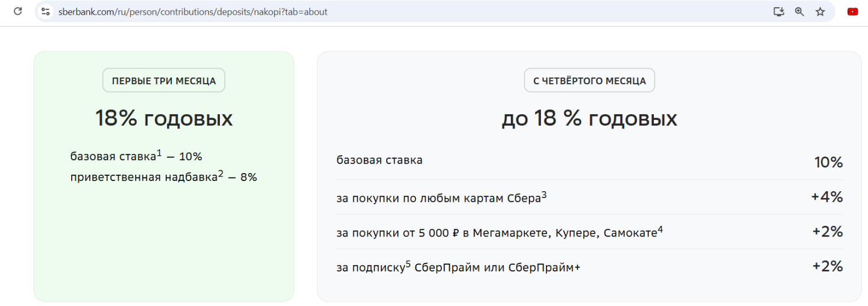The width and height of the screenshot is (868, 306).
Task: Click the «С четвёртого месяца» badge
Action: point(589,81)
